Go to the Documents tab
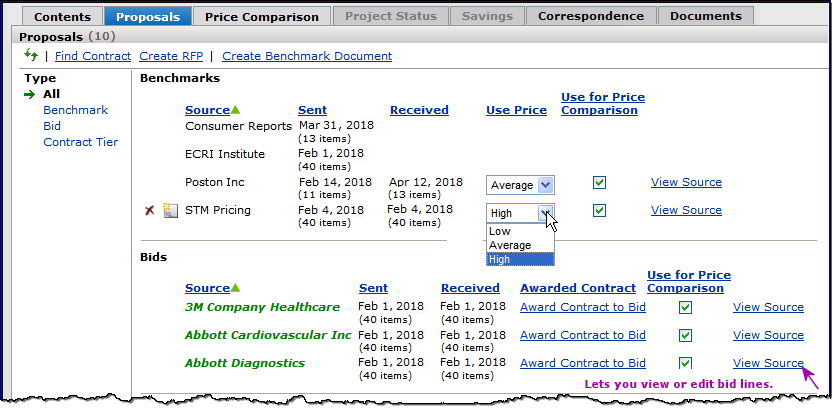Image resolution: width=832 pixels, height=409 pixels. (706, 16)
